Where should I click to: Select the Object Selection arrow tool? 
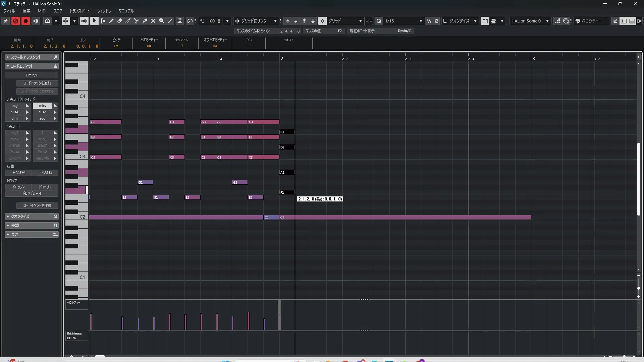[94, 21]
